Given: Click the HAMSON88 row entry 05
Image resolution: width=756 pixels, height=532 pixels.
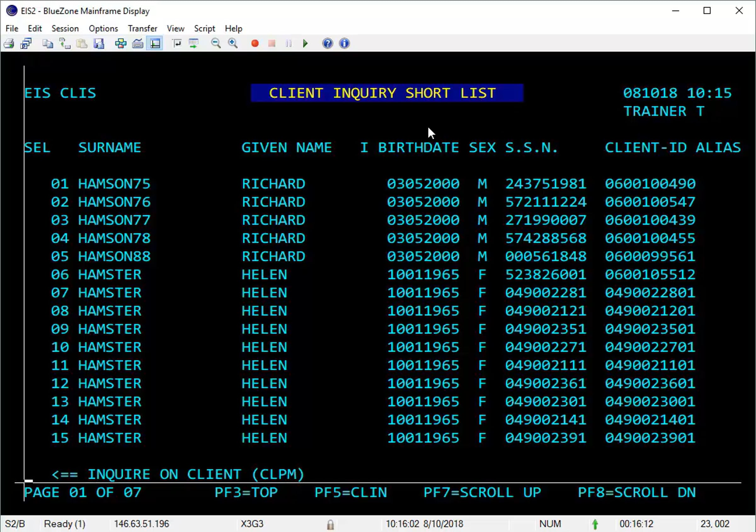Looking at the screenshot, I should coord(114,256).
